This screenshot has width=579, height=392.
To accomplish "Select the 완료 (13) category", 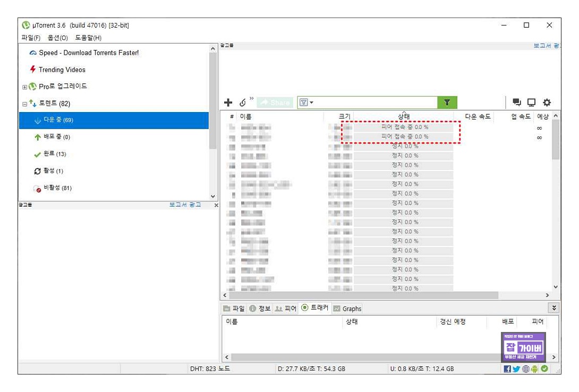I will coord(55,154).
